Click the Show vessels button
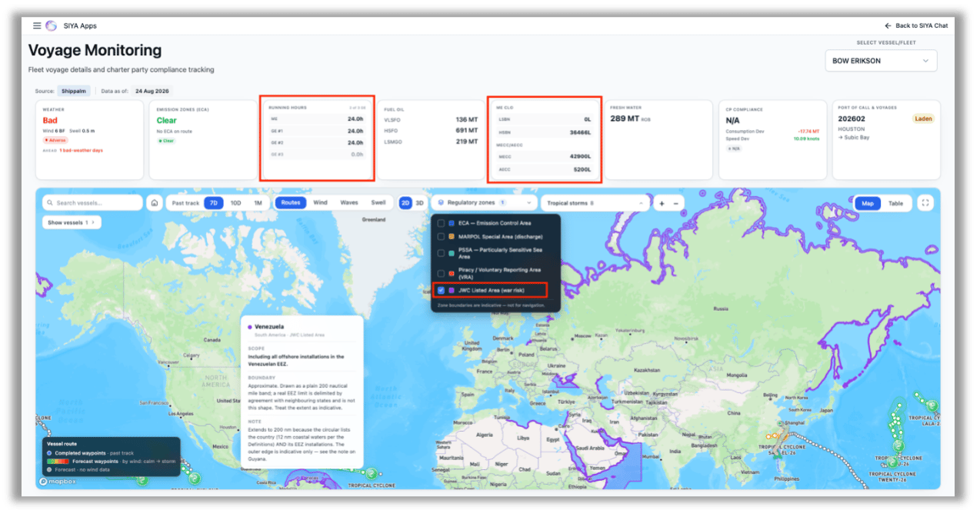This screenshot has height=517, width=980. [x=72, y=222]
